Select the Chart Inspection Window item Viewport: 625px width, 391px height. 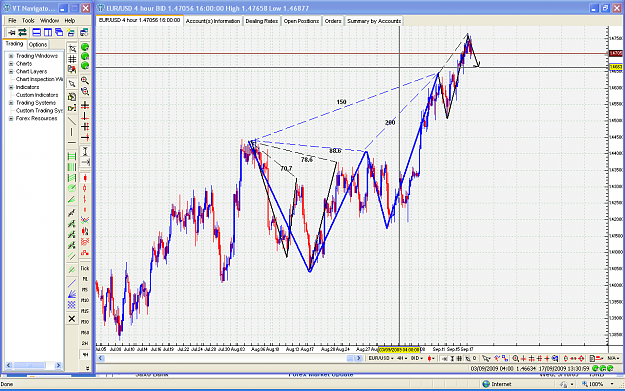coord(39,79)
